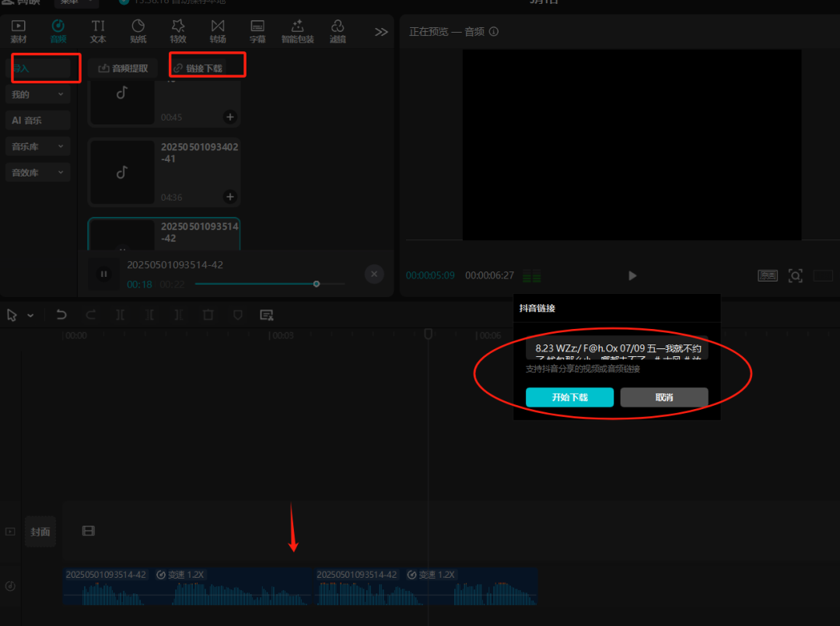Click 取消 to cancel the download dialog
Image resolution: width=840 pixels, height=626 pixels.
(664, 397)
